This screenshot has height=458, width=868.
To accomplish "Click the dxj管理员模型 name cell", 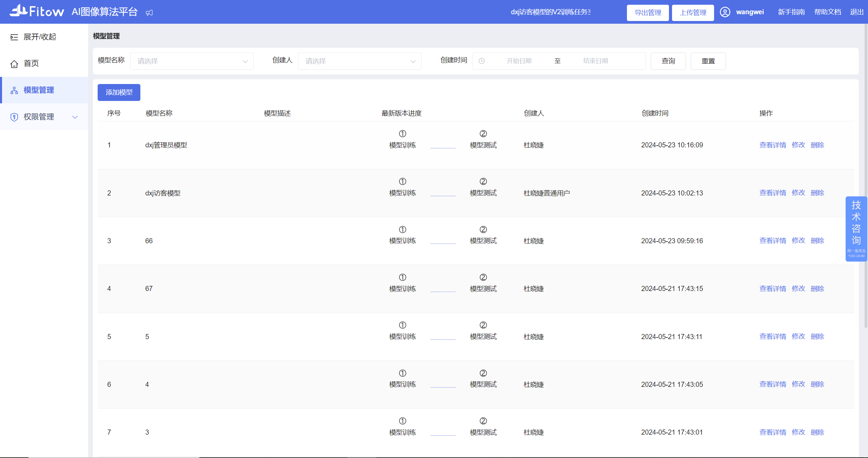I will coord(166,145).
